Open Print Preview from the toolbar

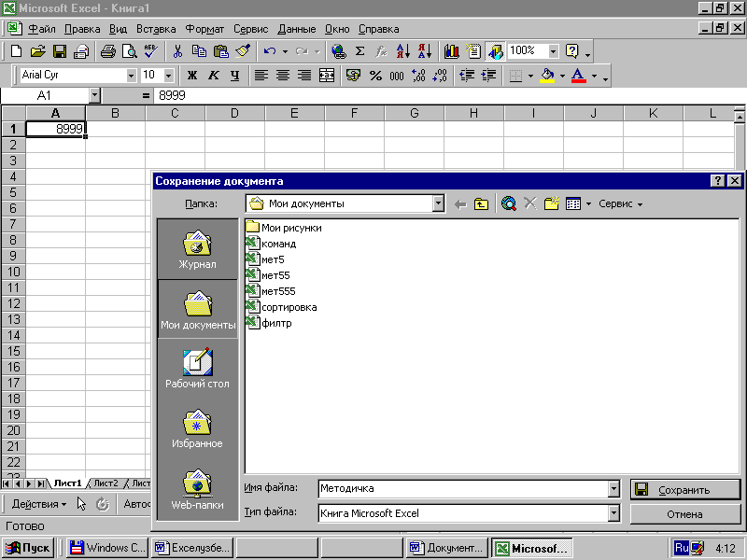tap(130, 51)
